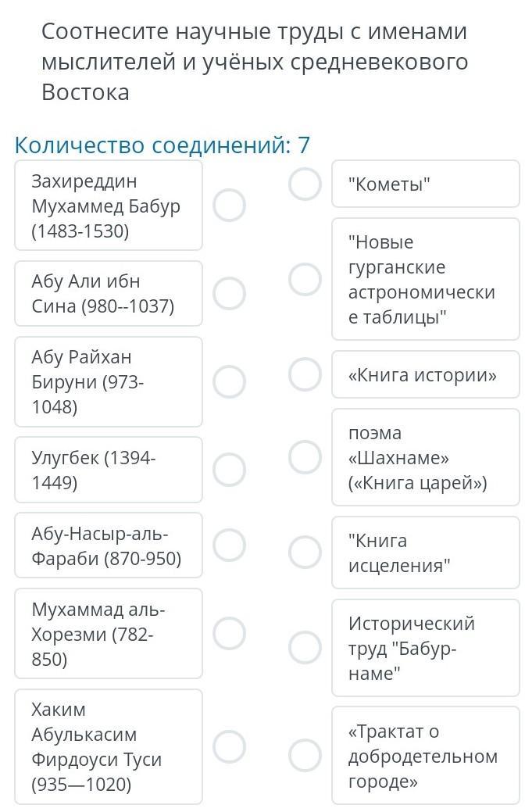Click connector circle beside Мухаммад аль-Хорезми
Viewport: 525px width, 812px height.
[230, 634]
